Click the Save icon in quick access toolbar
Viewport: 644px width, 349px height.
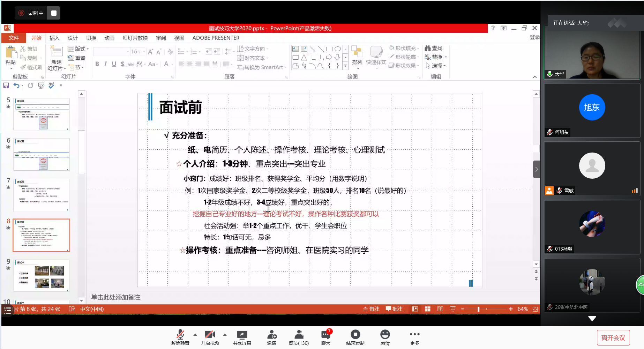click(6, 86)
